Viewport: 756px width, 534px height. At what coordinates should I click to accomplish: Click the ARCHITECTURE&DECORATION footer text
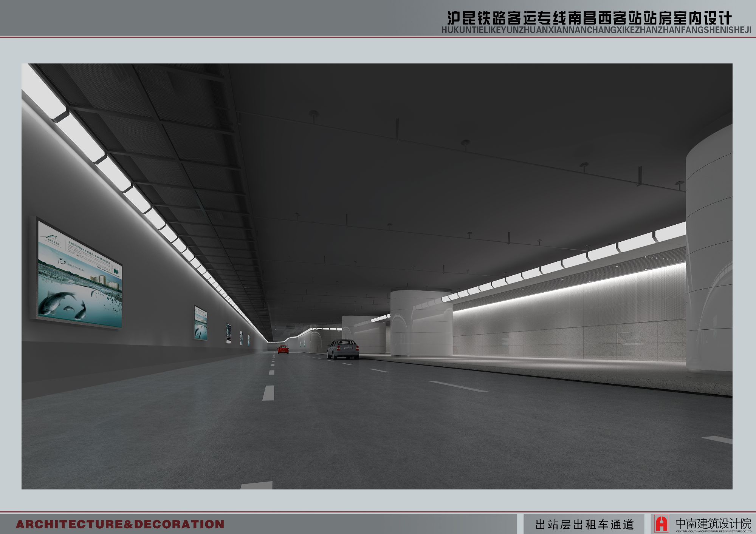click(x=120, y=524)
